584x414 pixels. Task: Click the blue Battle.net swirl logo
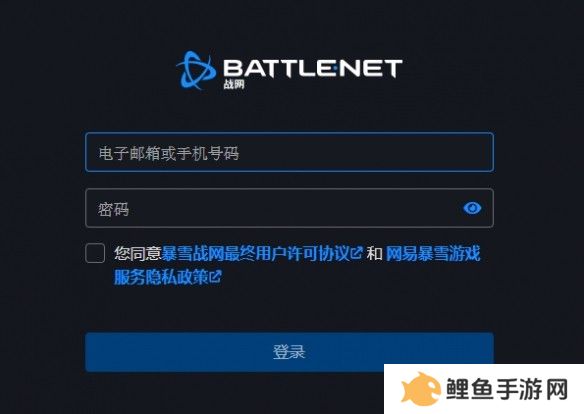coord(196,70)
